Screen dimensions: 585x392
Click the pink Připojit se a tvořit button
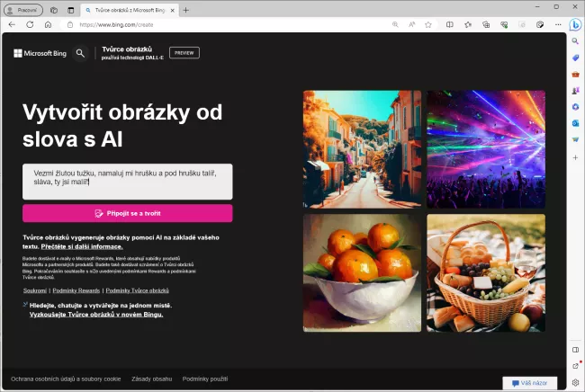click(x=127, y=213)
